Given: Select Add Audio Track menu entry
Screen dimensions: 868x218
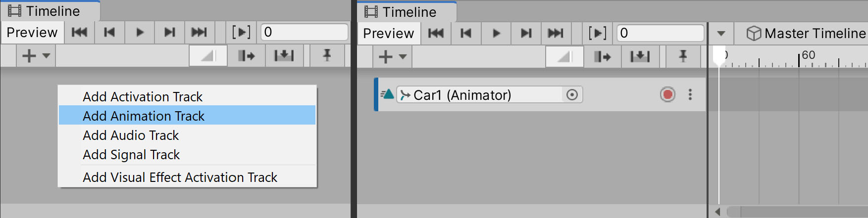Looking at the screenshot, I should [131, 135].
